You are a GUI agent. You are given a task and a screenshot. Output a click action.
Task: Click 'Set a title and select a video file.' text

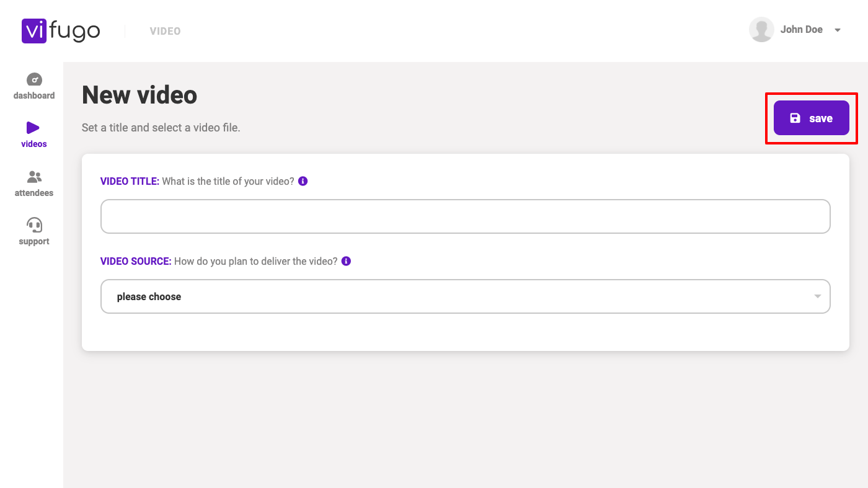pos(161,128)
